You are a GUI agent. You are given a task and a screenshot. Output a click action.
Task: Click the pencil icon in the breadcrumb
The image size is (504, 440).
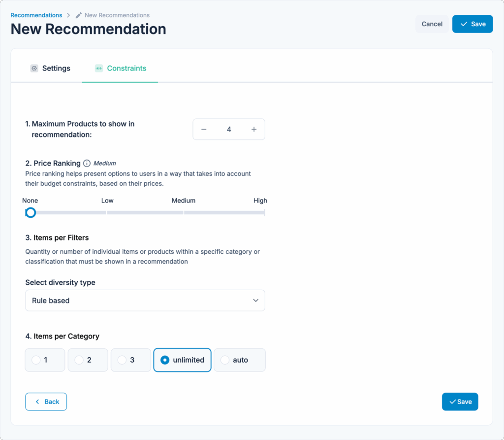[x=79, y=15]
